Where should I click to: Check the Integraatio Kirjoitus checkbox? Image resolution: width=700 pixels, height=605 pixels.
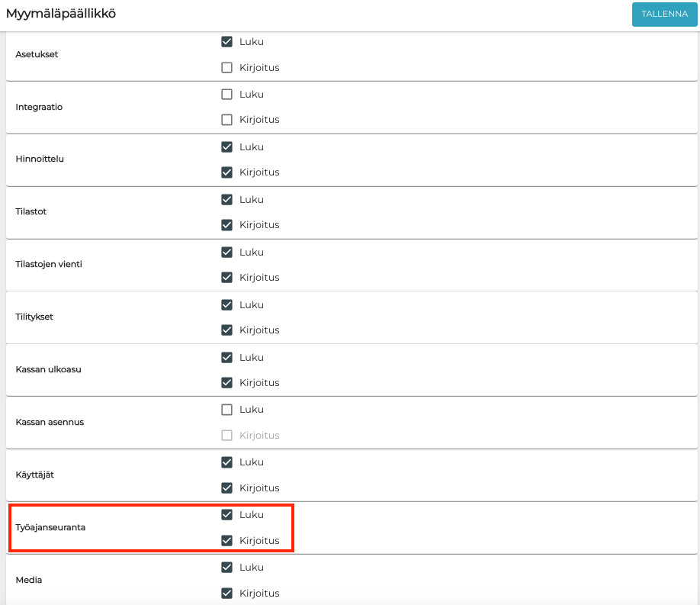click(x=226, y=120)
